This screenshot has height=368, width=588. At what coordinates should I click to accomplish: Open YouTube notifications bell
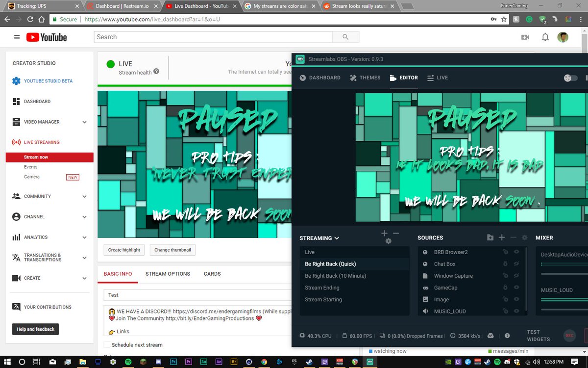[545, 37]
